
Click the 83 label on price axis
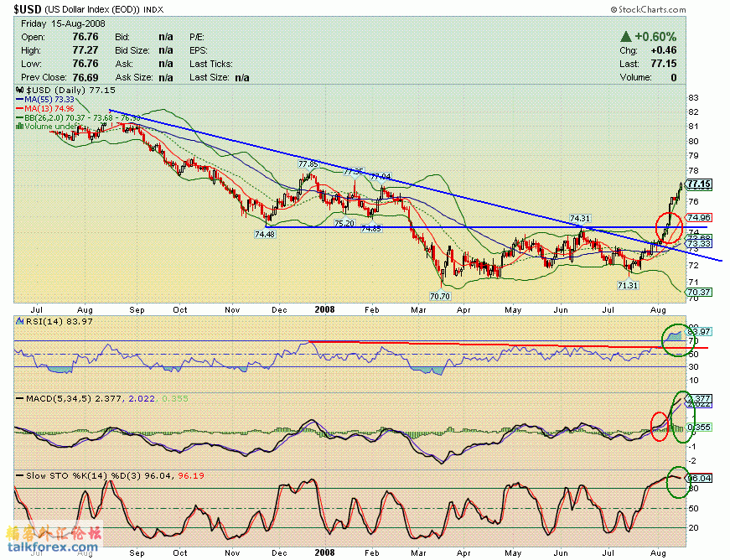pyautogui.click(x=694, y=98)
